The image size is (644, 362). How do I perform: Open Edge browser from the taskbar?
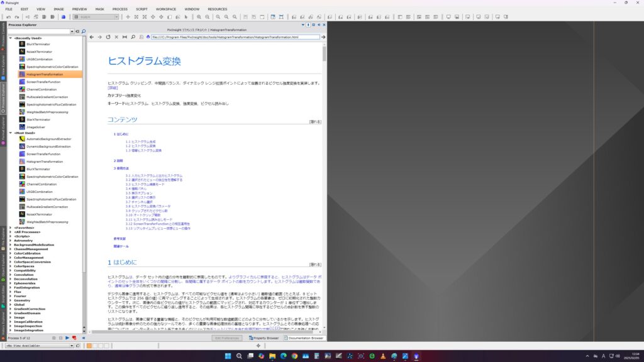coord(284,356)
